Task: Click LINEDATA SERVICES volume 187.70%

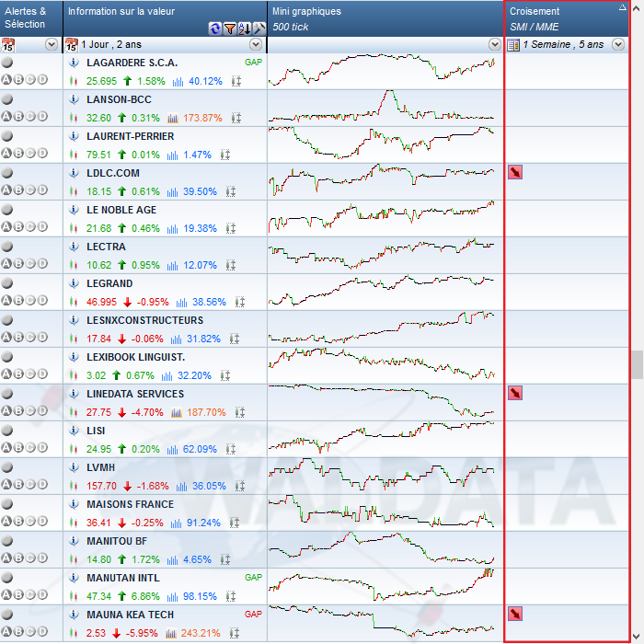Action: click(x=206, y=412)
